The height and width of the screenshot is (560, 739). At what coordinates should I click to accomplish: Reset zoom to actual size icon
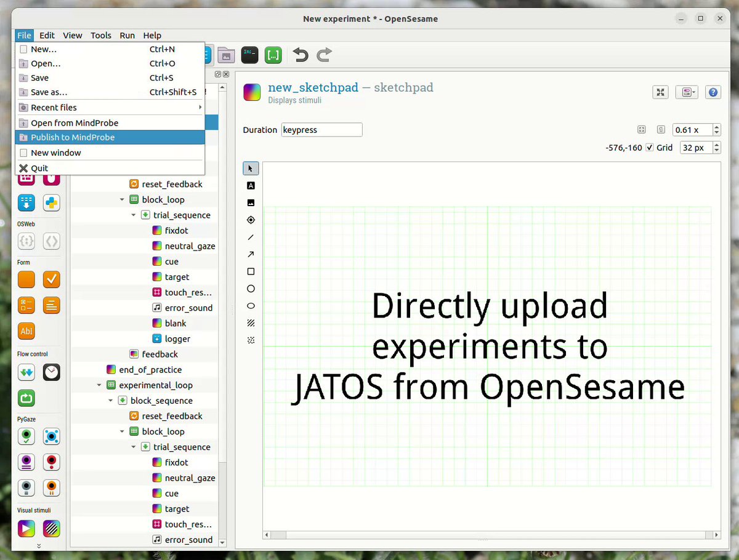[661, 130]
